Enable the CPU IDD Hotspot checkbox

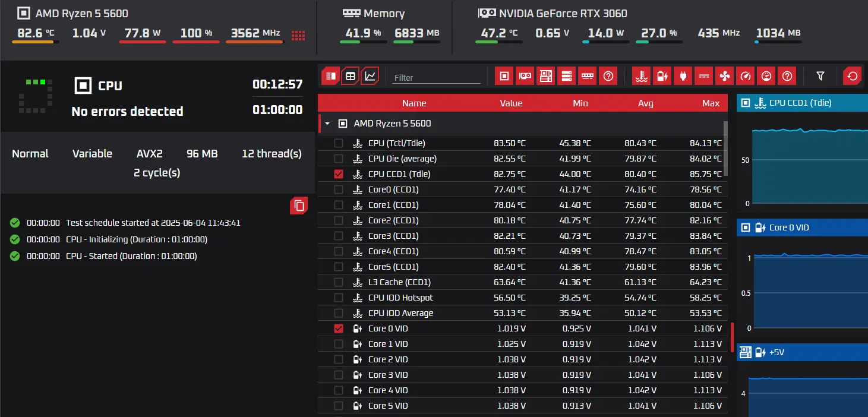pyautogui.click(x=339, y=298)
